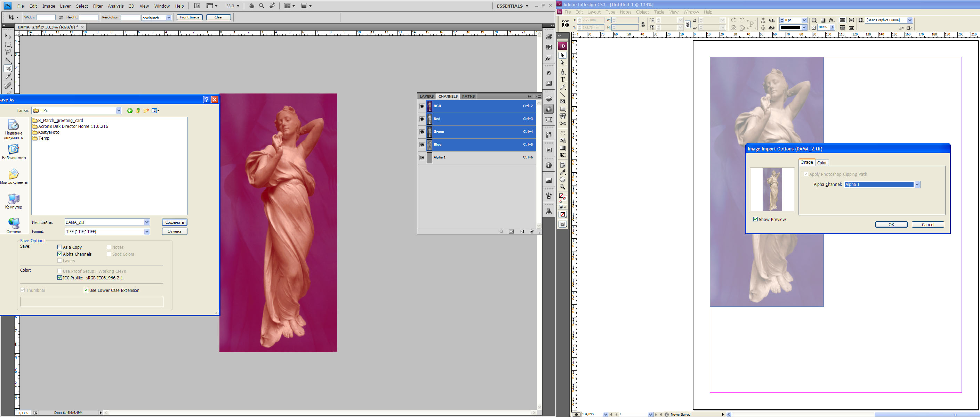Uncheck the Alpha Channels save option
Viewport: 980px width, 417px height.
point(60,254)
